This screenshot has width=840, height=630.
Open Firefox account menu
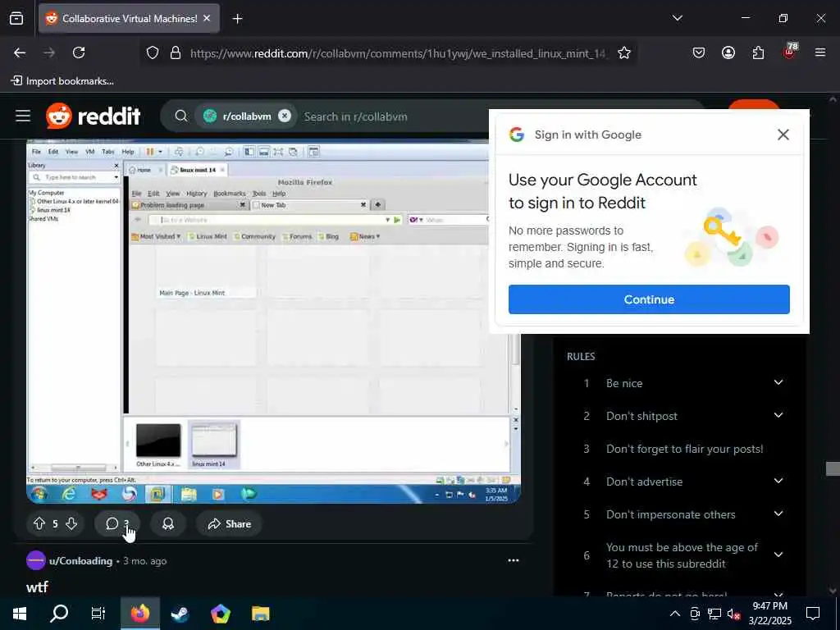click(x=728, y=52)
